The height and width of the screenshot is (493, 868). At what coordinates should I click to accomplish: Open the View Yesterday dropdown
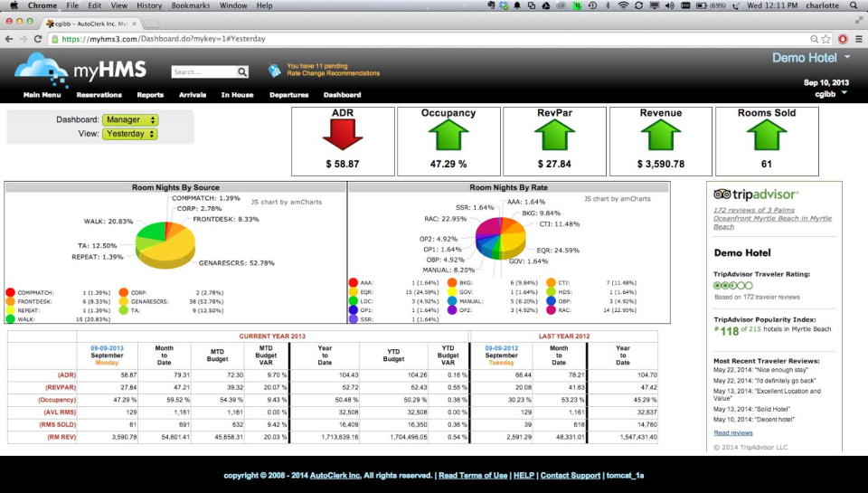click(x=130, y=134)
